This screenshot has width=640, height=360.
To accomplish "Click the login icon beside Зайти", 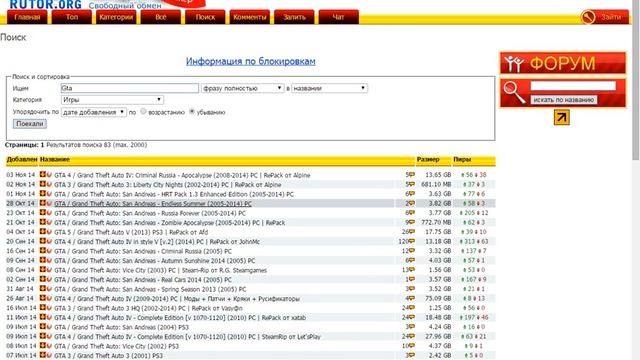I will click(x=588, y=17).
